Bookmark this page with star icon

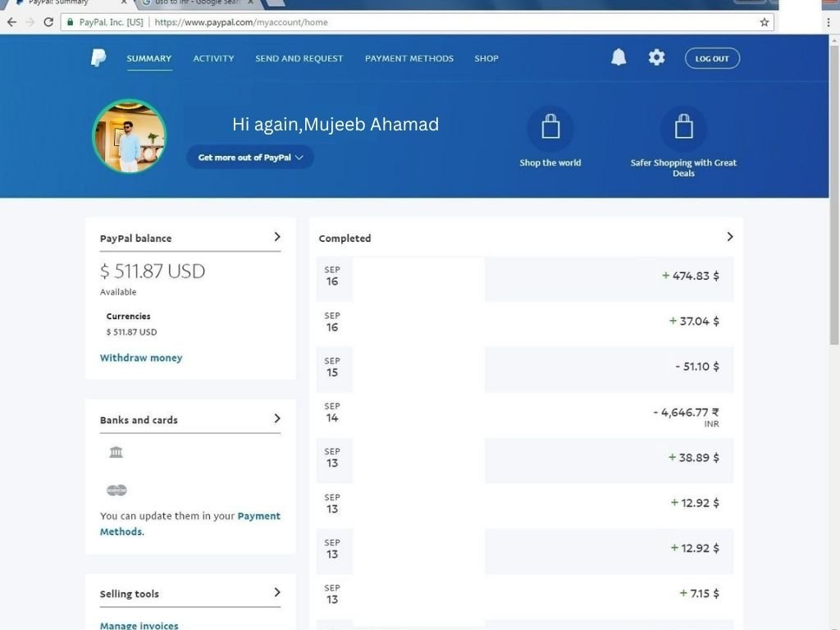tap(765, 22)
